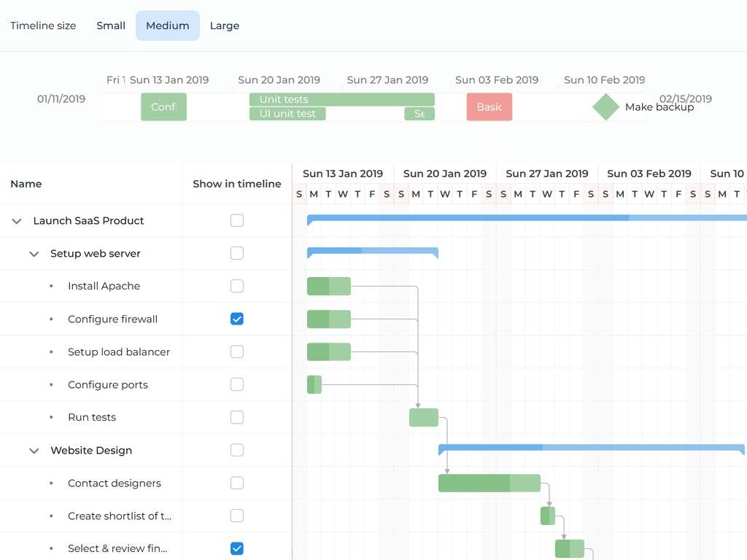This screenshot has width=747, height=560.
Task: Enable Show in timeline for Website Design
Action: pyautogui.click(x=236, y=451)
